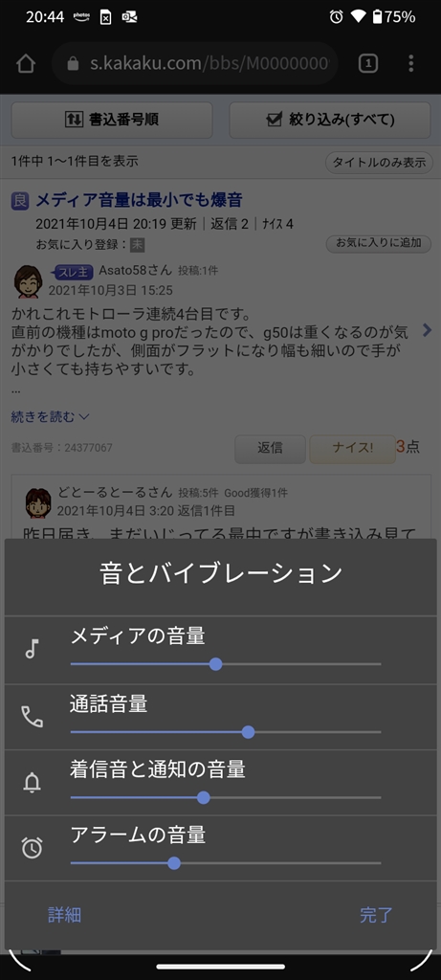441x980 pixels.
Task: Toggle the 絞り込み(すべて) filter checkbox button
Action: point(330,120)
